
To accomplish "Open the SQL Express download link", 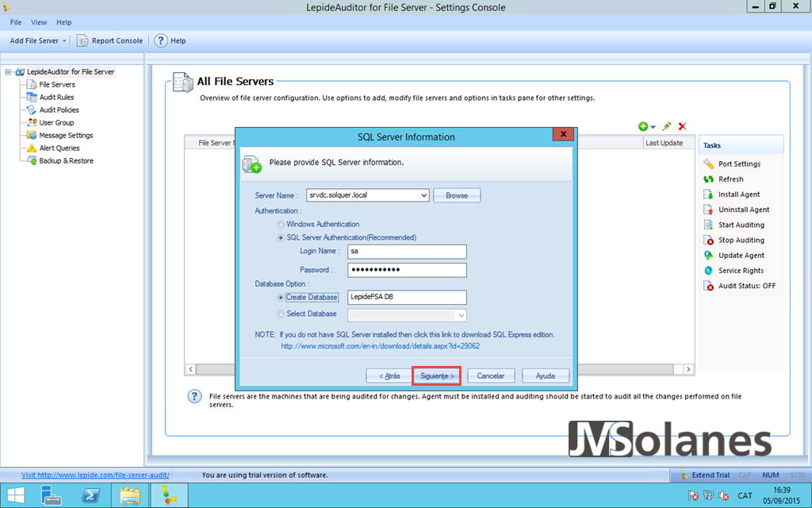I will [380, 346].
